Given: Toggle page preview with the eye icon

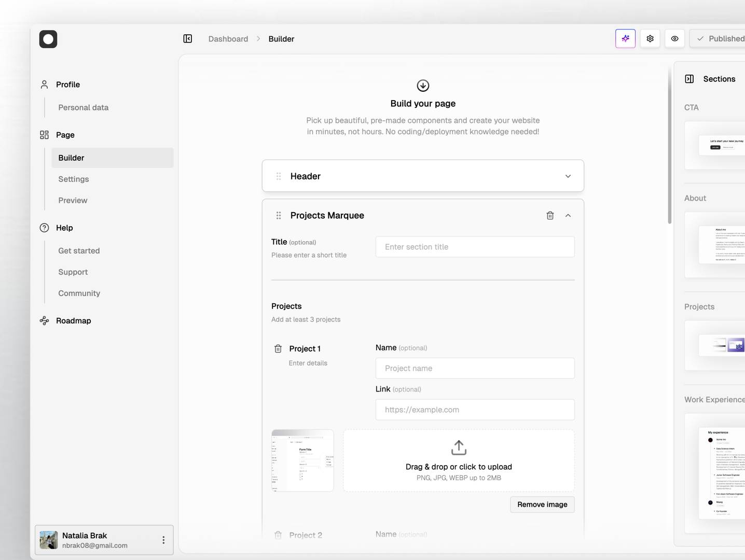Looking at the screenshot, I should [674, 38].
